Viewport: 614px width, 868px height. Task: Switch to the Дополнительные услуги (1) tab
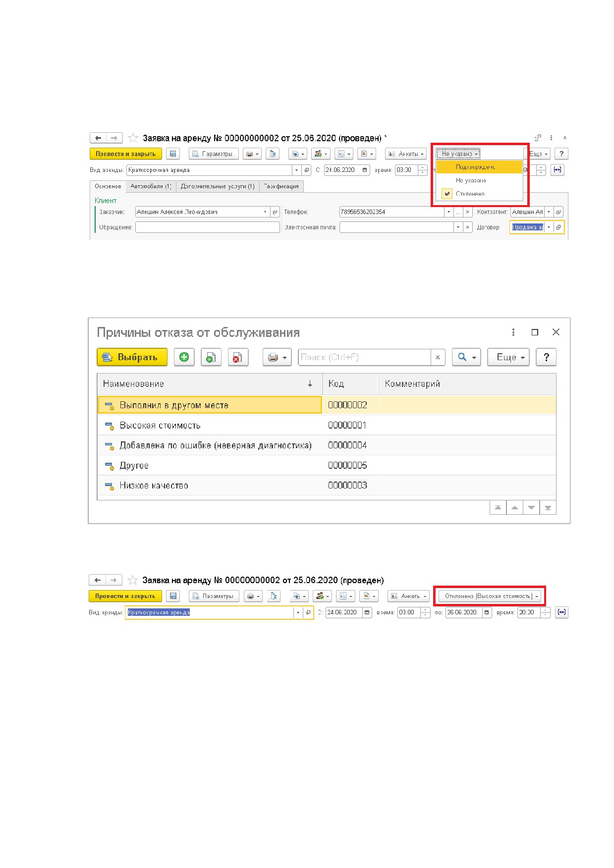(218, 186)
